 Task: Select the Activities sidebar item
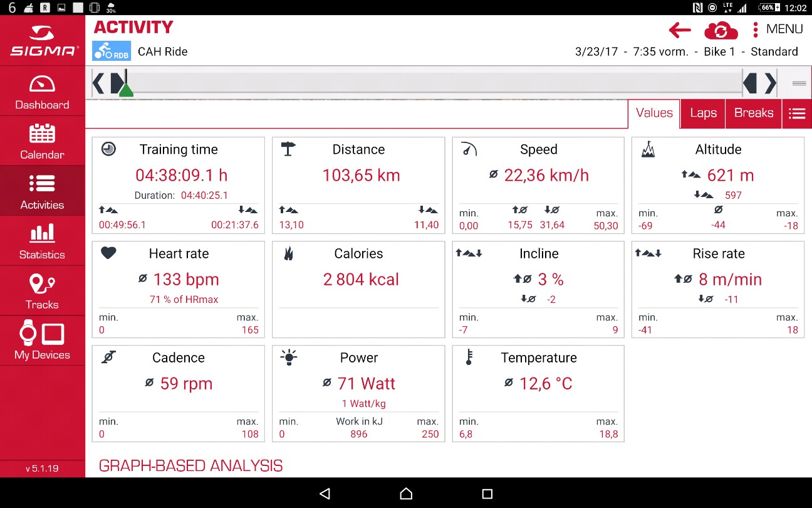42,191
